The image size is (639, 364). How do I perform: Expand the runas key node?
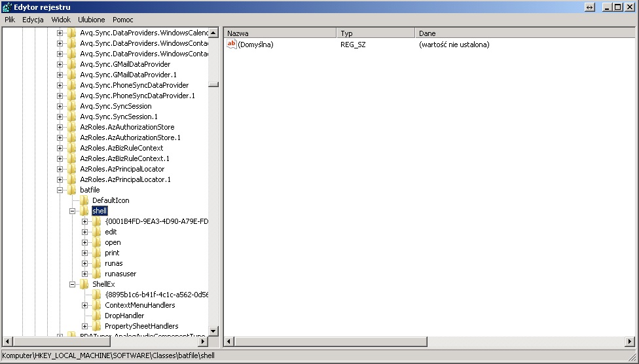tap(85, 263)
